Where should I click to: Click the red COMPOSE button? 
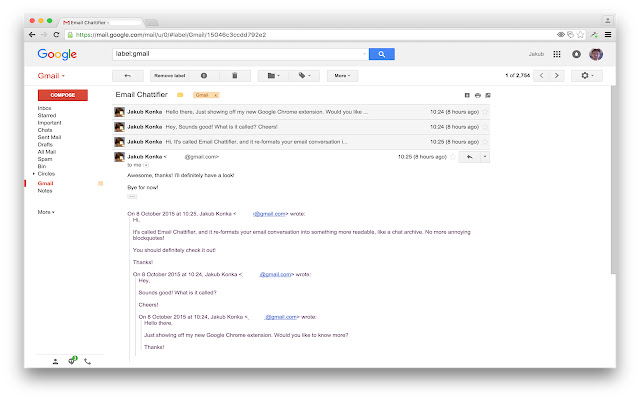(x=63, y=95)
